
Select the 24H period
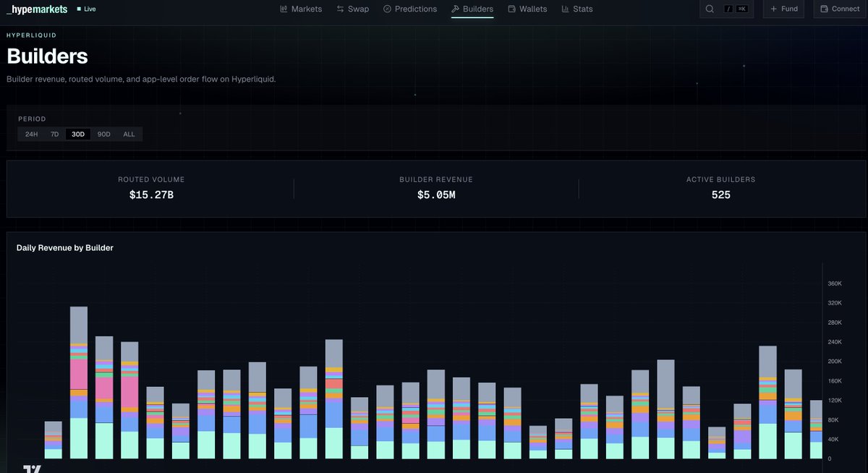31,134
